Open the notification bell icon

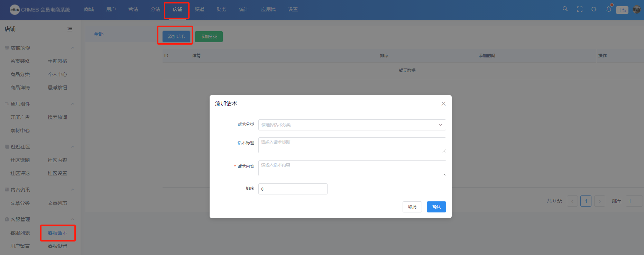608,9
